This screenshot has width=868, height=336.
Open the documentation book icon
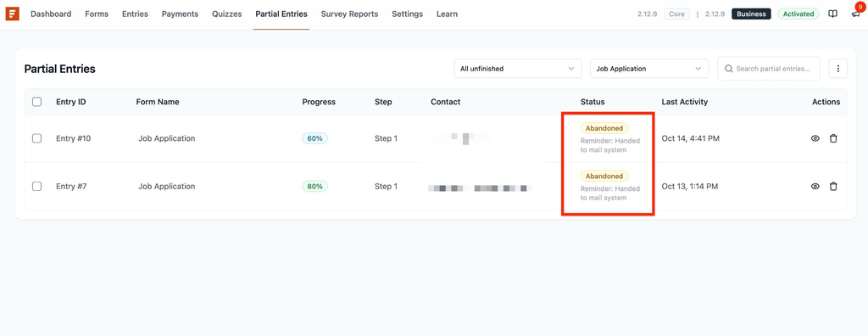(832, 14)
